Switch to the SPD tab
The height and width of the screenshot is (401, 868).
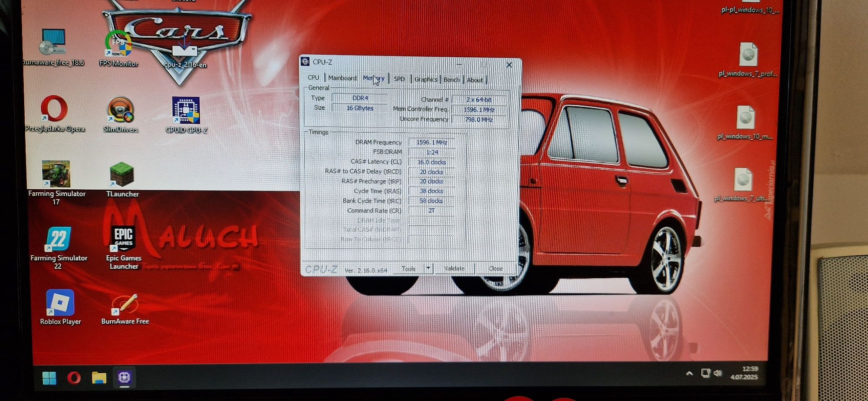399,79
